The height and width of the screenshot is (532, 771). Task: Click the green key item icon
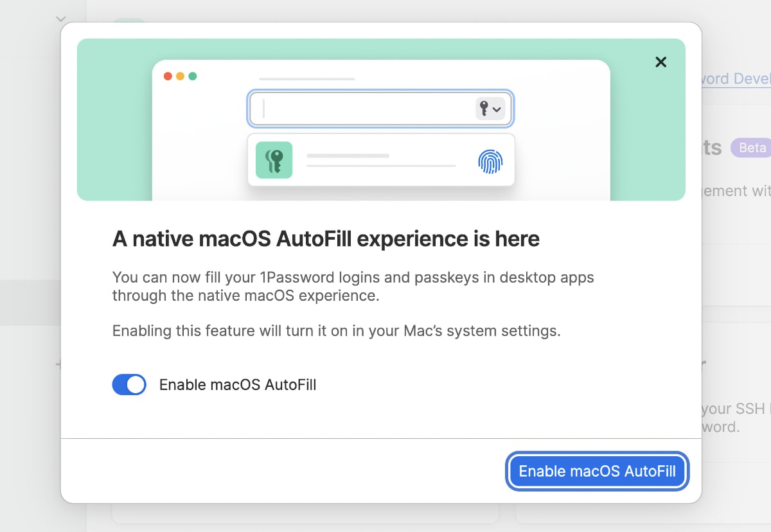pyautogui.click(x=274, y=160)
